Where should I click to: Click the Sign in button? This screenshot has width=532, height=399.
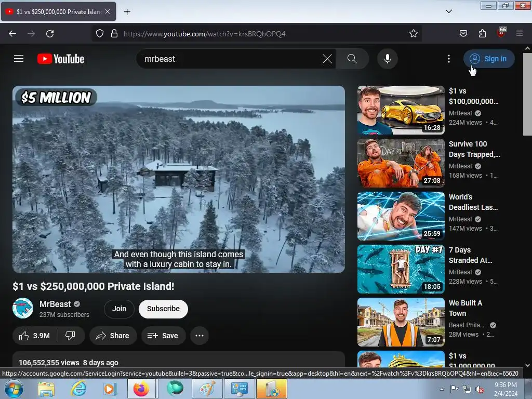pyautogui.click(x=488, y=59)
